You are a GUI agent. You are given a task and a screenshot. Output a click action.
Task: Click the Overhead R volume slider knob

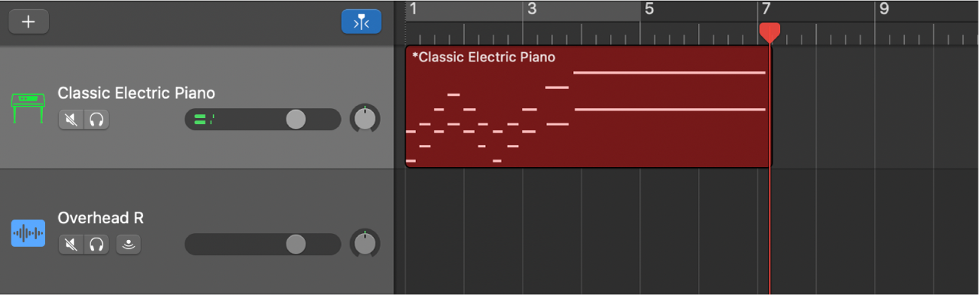tap(295, 244)
